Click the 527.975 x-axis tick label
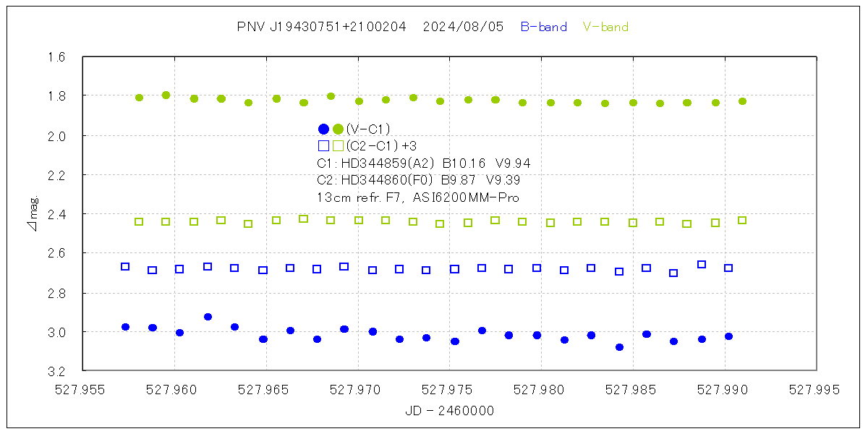This screenshot has width=868, height=434. click(x=450, y=389)
